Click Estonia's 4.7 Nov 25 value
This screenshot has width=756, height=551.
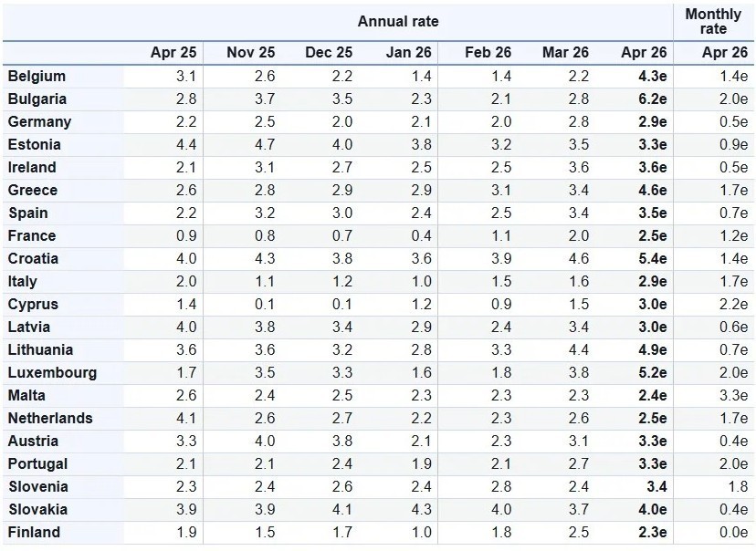(x=262, y=145)
